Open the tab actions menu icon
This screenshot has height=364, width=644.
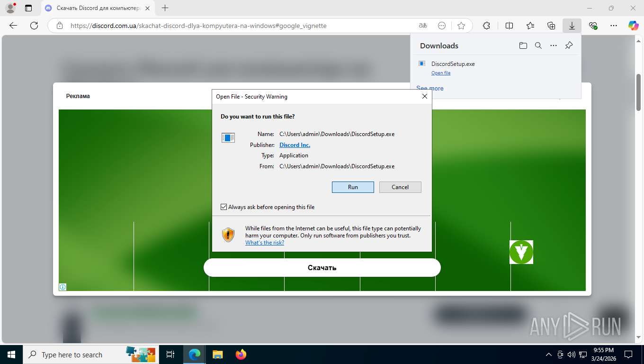tap(28, 8)
